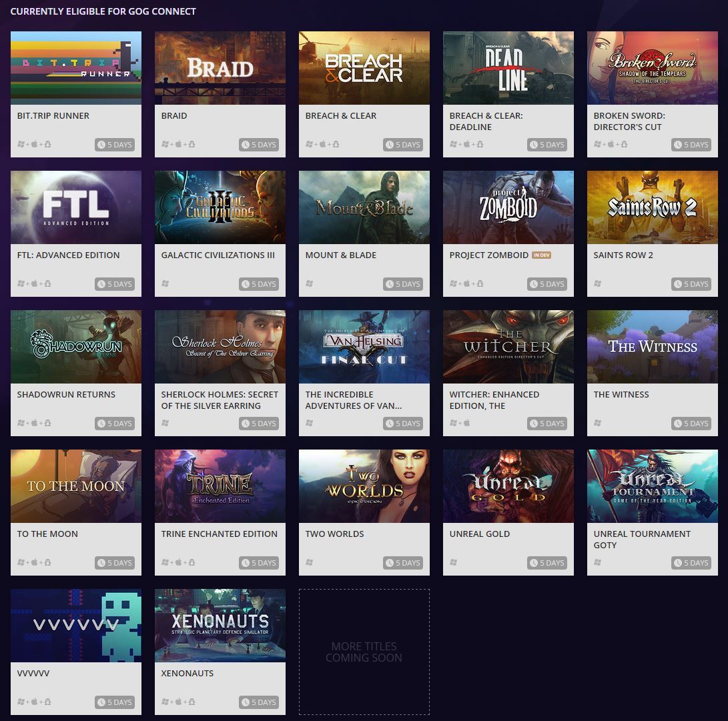Open the Shadowrun Returns title link
728x721 pixels.
pos(66,394)
